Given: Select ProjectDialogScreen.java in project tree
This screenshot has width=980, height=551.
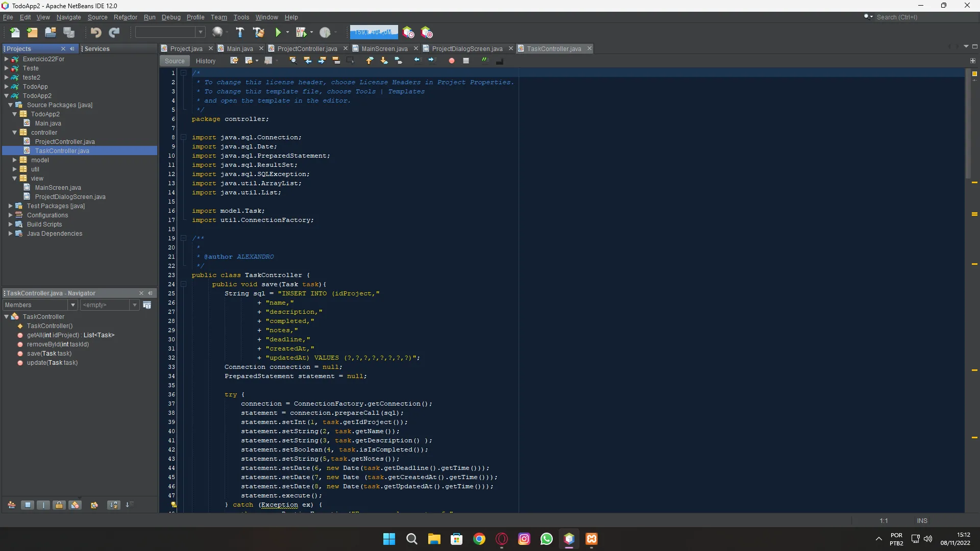Looking at the screenshot, I should coord(70,197).
